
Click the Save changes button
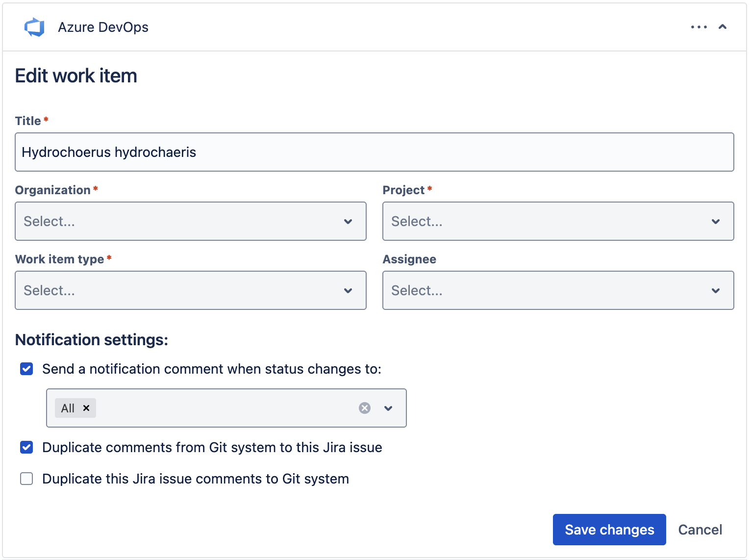coord(609,530)
